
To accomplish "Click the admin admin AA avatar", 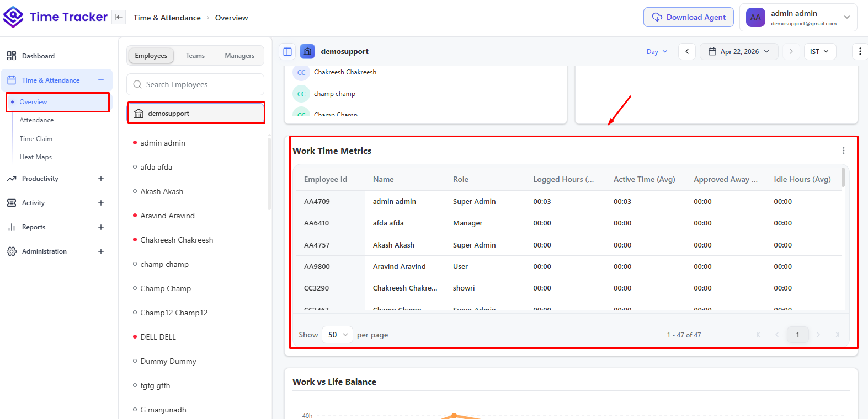I will 755,17.
